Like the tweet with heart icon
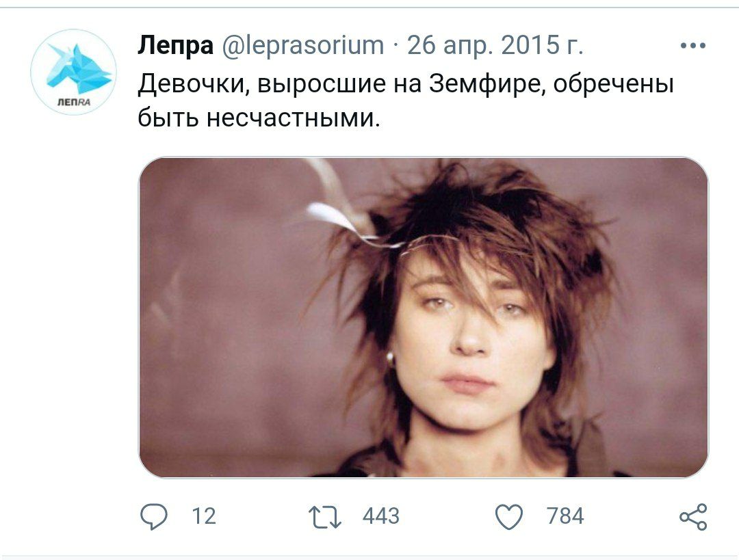The image size is (739, 560). [509, 517]
